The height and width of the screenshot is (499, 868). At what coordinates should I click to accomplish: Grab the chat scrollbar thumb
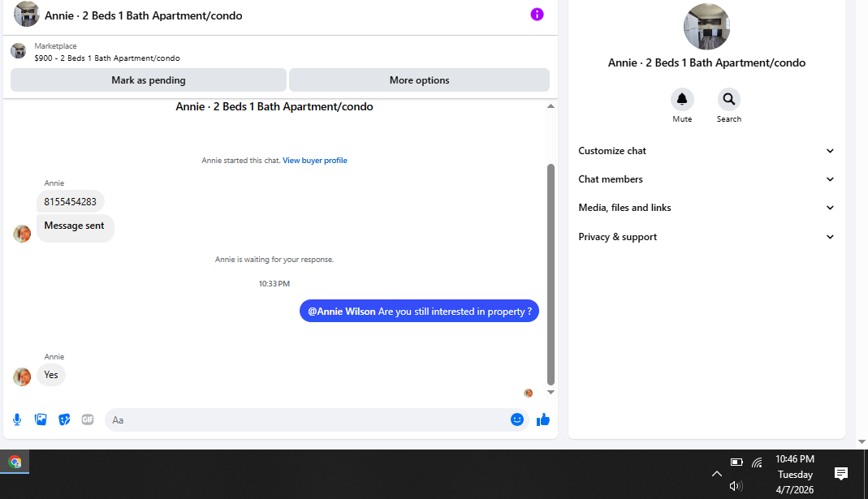click(551, 274)
